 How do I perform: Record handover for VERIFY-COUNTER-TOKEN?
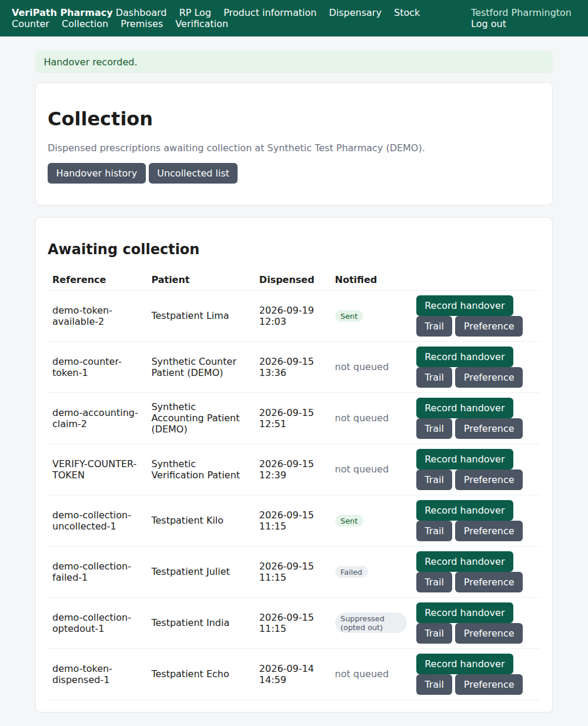point(465,459)
